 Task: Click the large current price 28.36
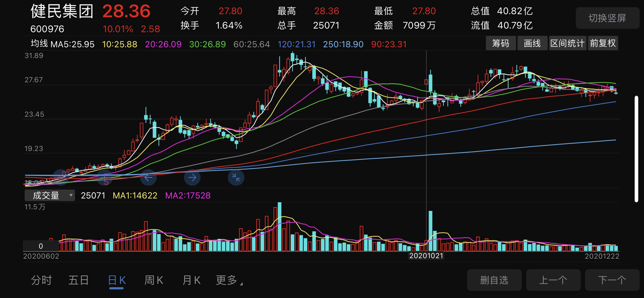(x=126, y=11)
